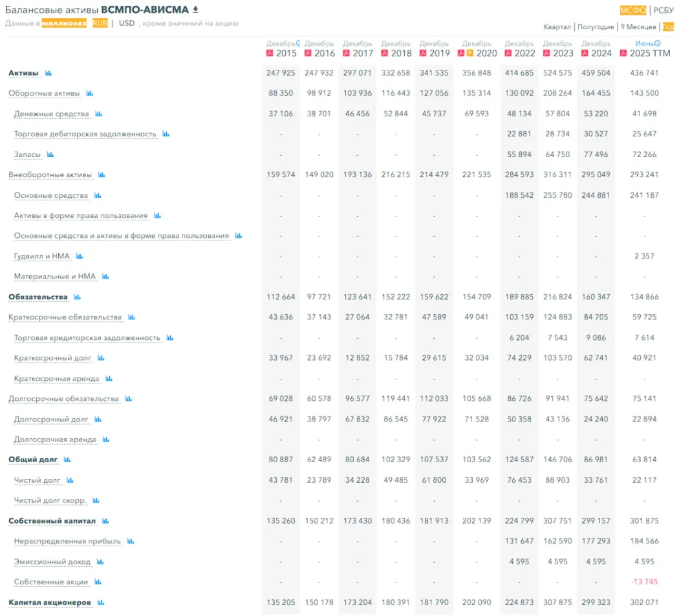The height and width of the screenshot is (616, 679).
Task: Show the chart for Денежные средства
Action: 99,114
